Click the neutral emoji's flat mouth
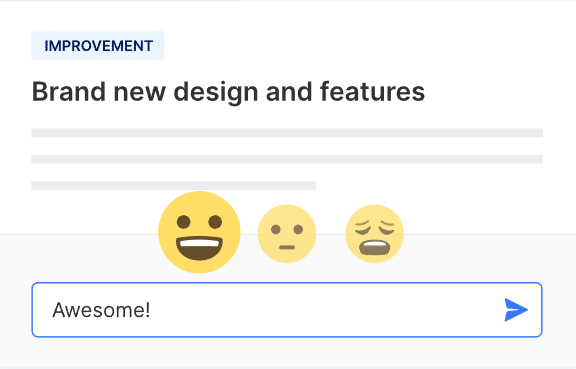The image size is (576, 369). click(x=287, y=247)
